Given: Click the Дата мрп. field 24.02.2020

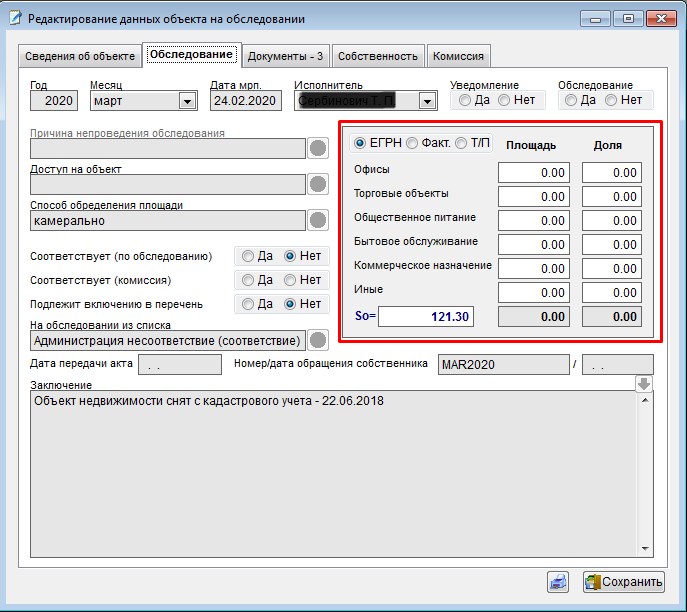Looking at the screenshot, I should (x=245, y=101).
